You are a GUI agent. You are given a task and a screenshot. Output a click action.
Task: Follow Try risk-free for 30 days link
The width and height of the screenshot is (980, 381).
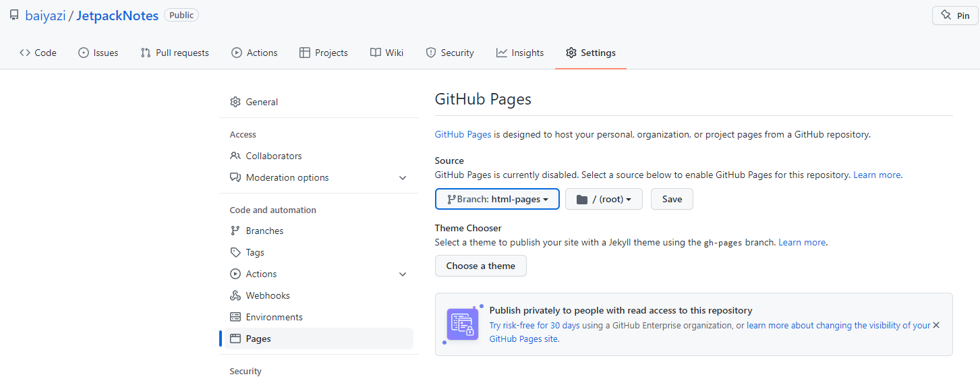pyautogui.click(x=534, y=325)
